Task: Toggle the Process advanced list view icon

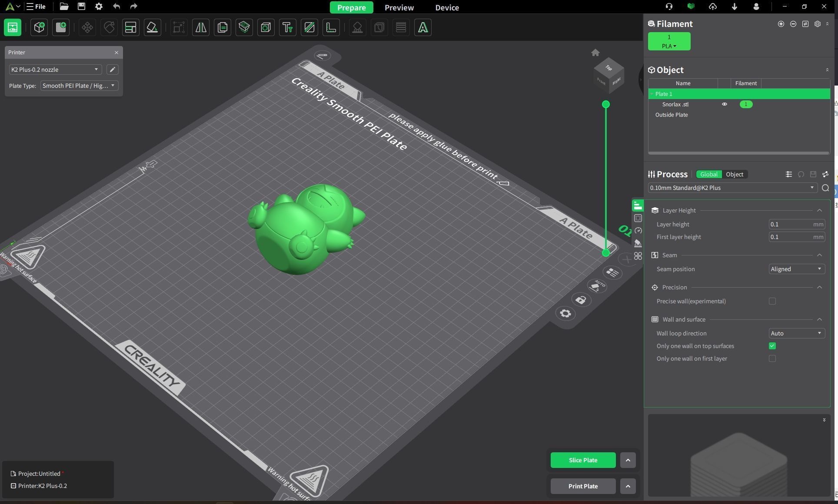Action: point(789,174)
